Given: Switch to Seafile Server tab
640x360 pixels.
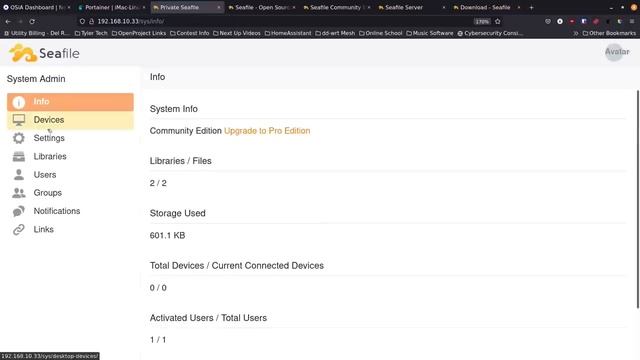Looking at the screenshot, I should click(x=411, y=7).
